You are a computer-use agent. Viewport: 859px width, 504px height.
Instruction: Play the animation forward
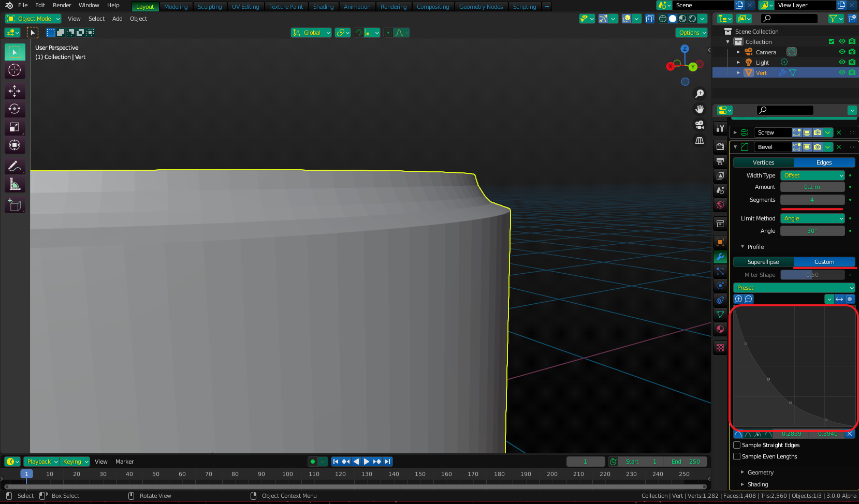point(367,462)
